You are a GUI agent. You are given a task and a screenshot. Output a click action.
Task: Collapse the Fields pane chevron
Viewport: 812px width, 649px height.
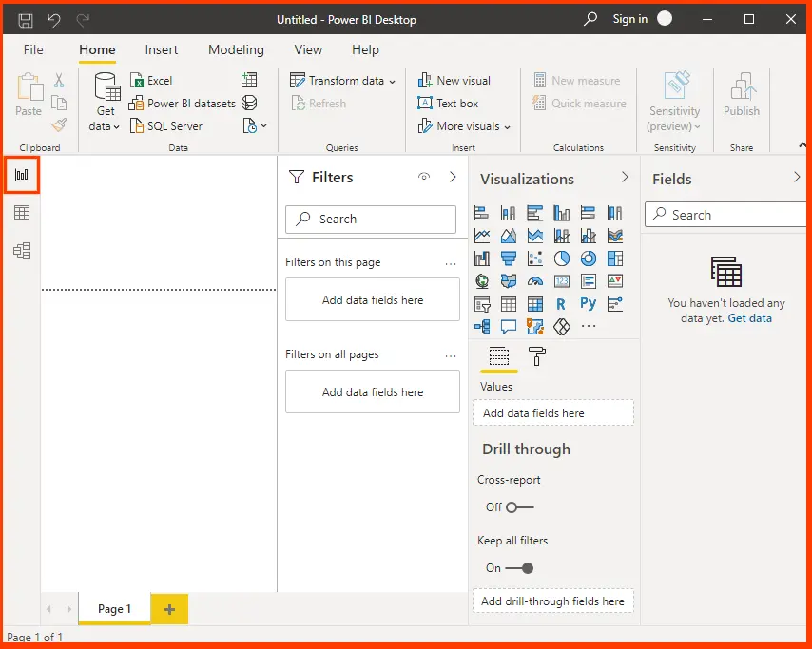[797, 178]
